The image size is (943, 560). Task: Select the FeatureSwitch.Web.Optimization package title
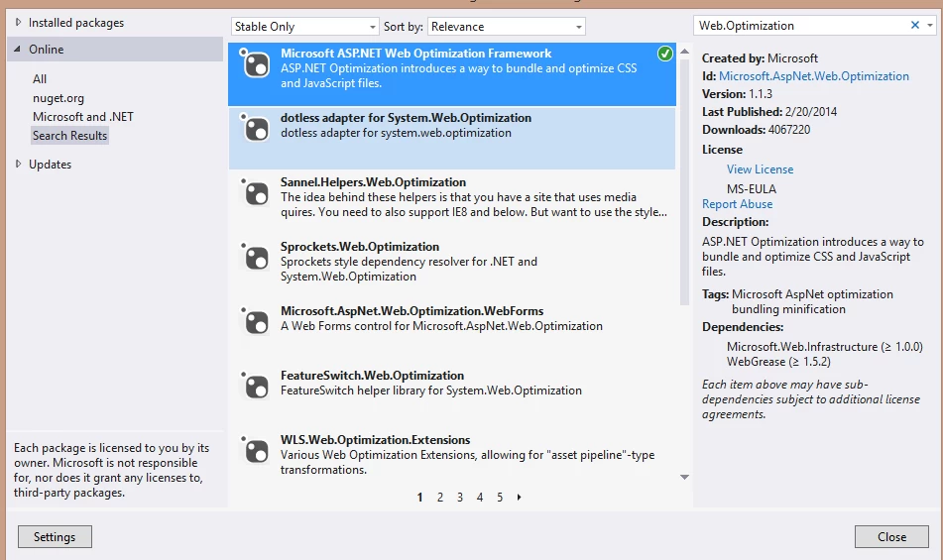(x=372, y=375)
